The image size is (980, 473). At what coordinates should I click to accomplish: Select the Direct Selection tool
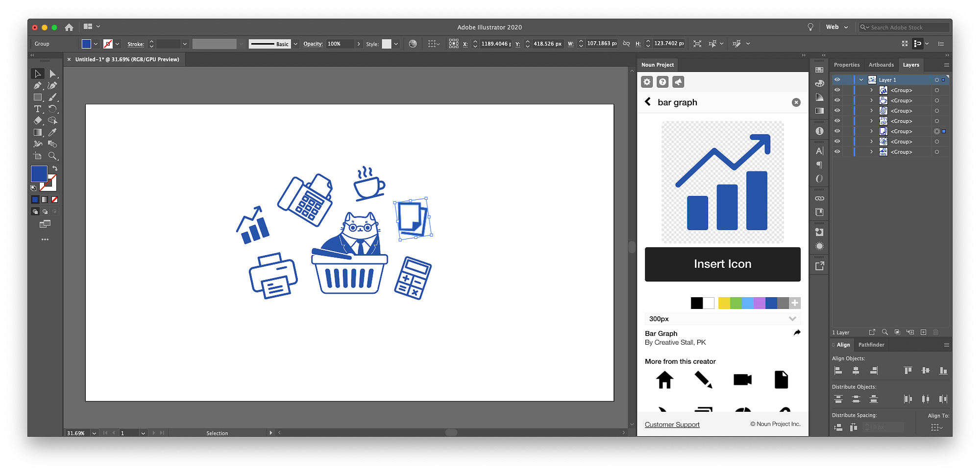pos(54,73)
